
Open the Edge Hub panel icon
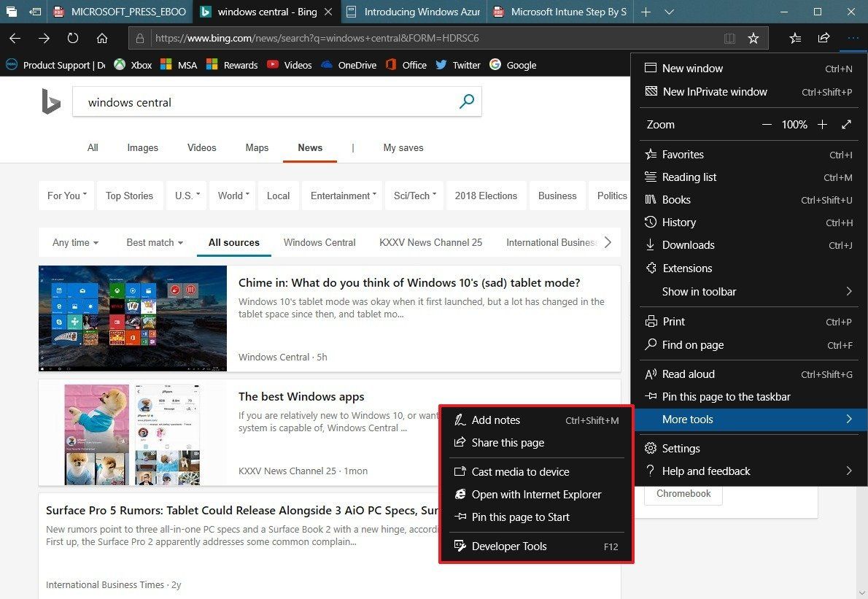click(x=794, y=37)
